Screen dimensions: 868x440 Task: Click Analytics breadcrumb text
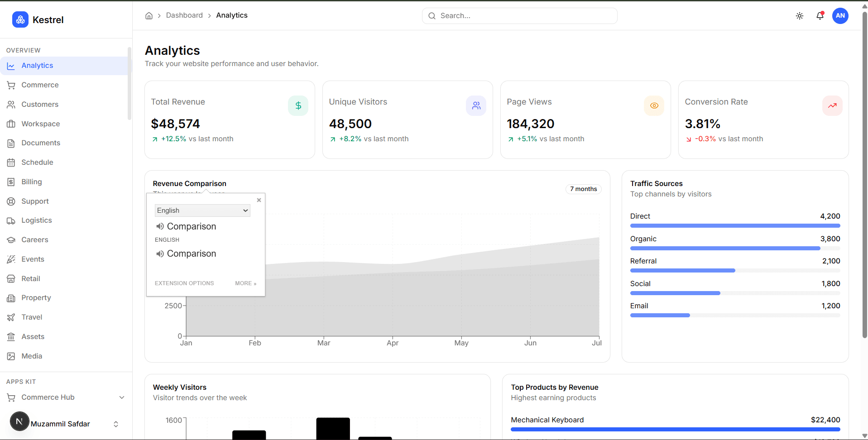click(232, 15)
